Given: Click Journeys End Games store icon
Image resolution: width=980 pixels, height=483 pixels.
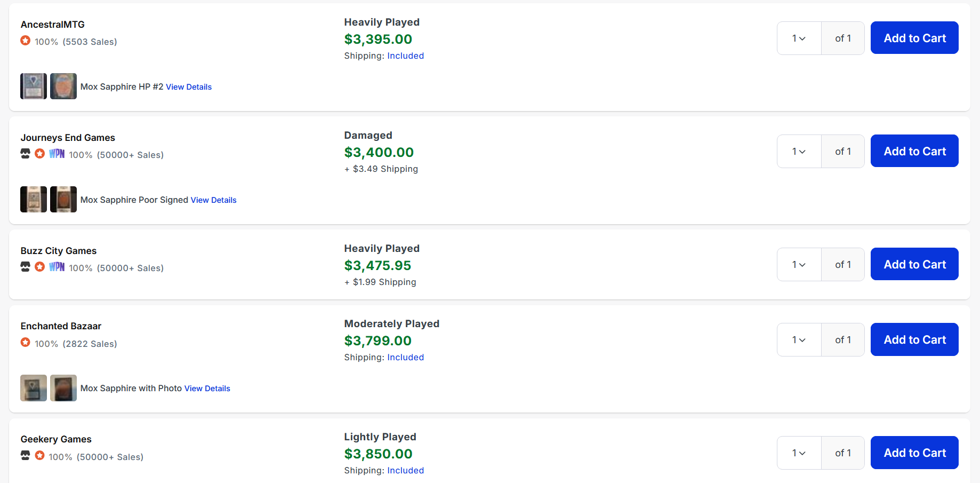Looking at the screenshot, I should click(25, 154).
